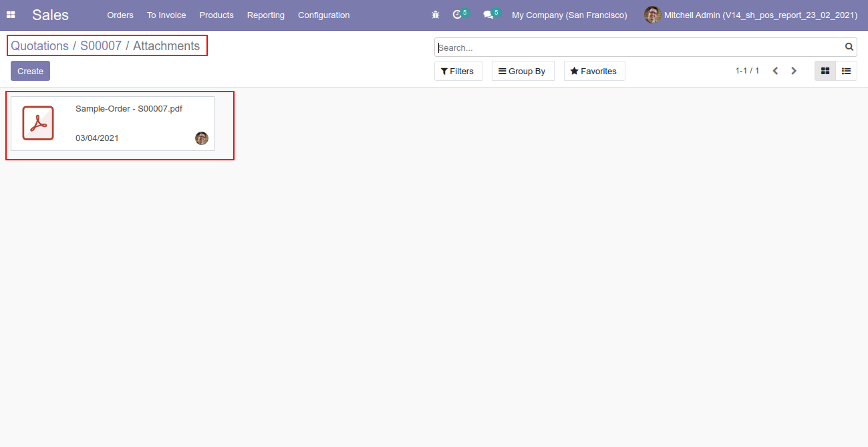This screenshot has height=447, width=868.
Task: Open the conversations chat bubble icon
Action: click(488, 15)
